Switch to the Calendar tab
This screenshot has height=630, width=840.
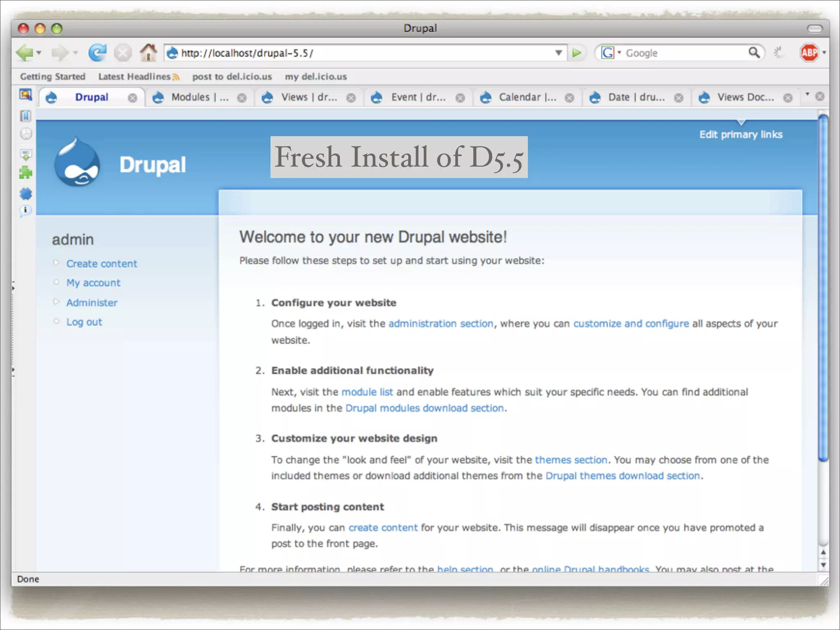click(x=527, y=97)
